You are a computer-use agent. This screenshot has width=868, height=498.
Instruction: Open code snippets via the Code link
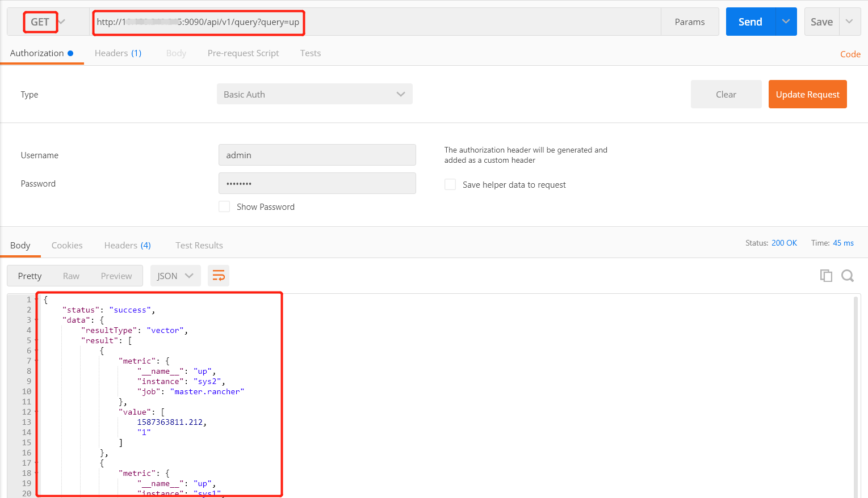[x=850, y=54]
